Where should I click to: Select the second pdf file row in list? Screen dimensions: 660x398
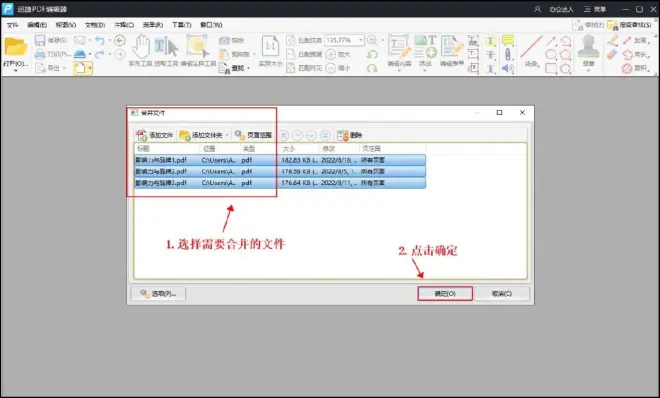(280, 172)
